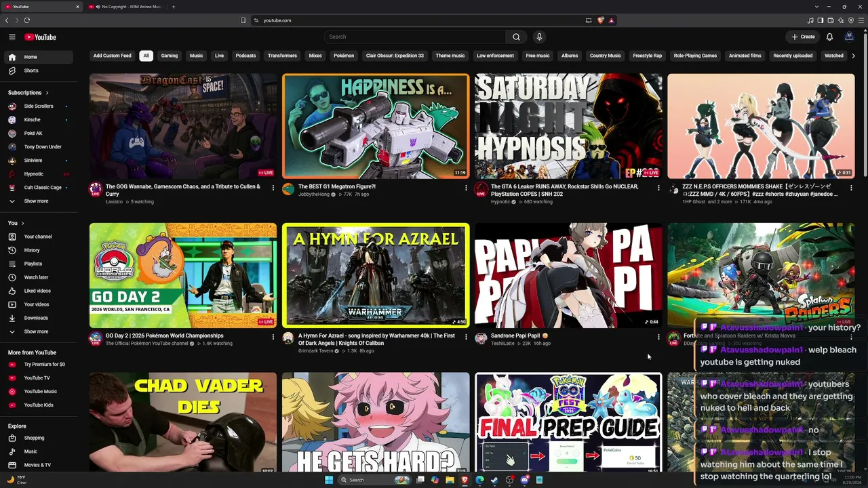868x488 pixels.
Task: Select the Podcasts category chip
Action: click(x=245, y=56)
